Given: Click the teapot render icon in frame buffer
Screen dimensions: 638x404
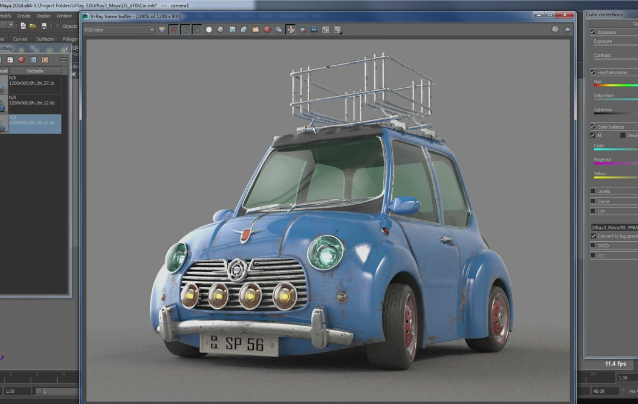Looking at the screenshot, I should [x=302, y=30].
